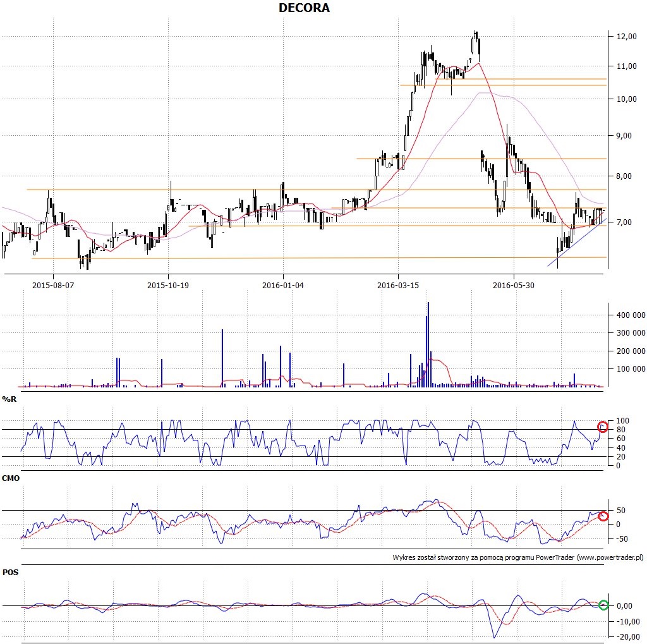Click the %R scale value 20

coord(620,457)
